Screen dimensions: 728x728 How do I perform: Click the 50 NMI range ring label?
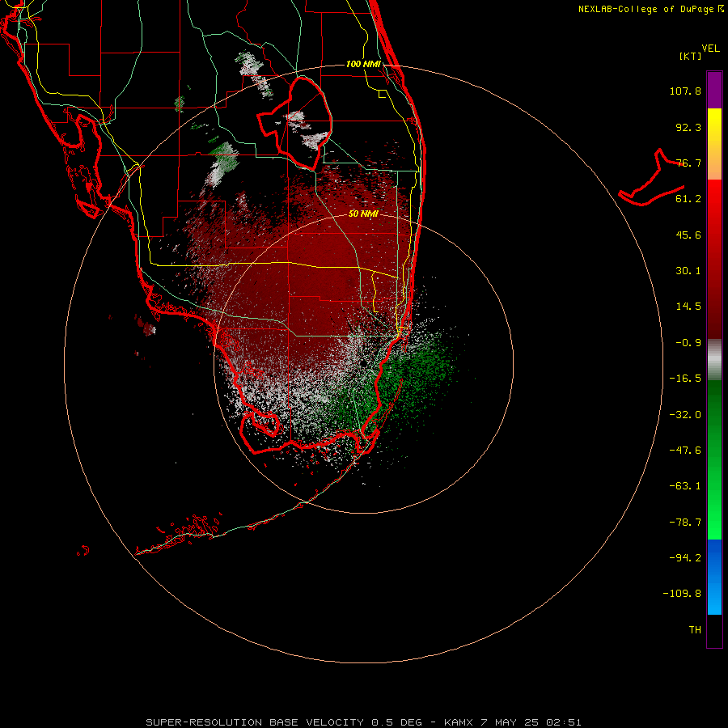[363, 214]
